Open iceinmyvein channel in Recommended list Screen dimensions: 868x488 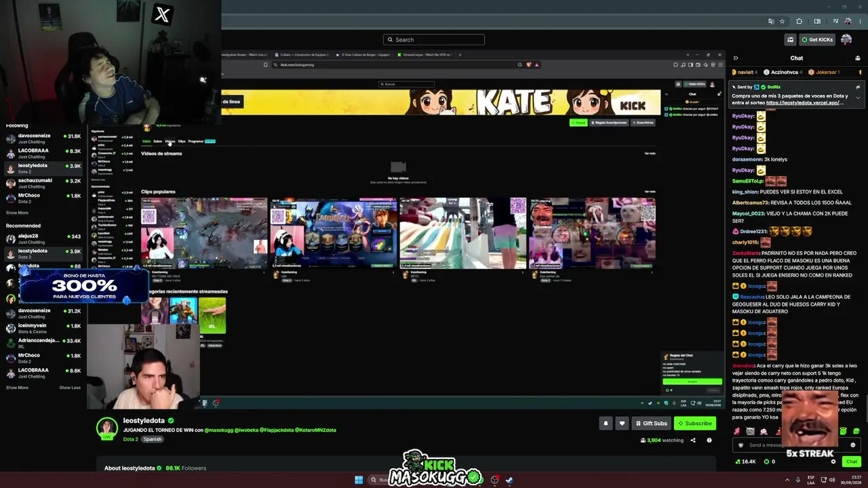point(43,329)
